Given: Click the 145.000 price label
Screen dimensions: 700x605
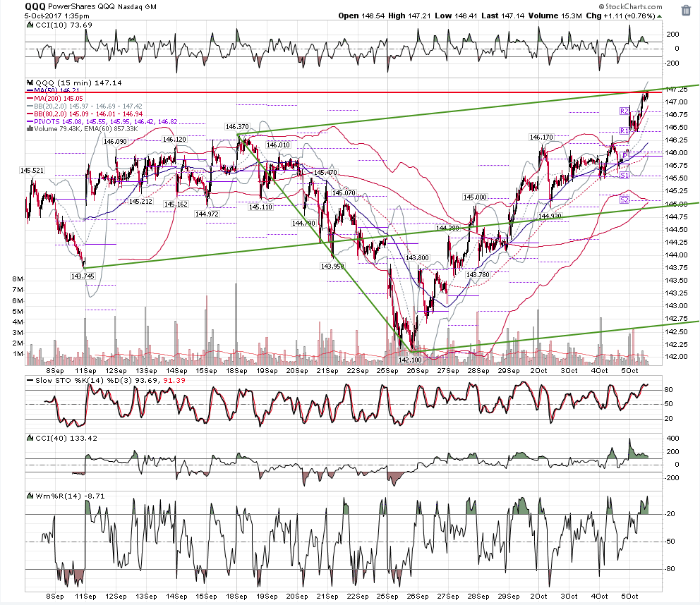Looking at the screenshot, I should (475, 197).
